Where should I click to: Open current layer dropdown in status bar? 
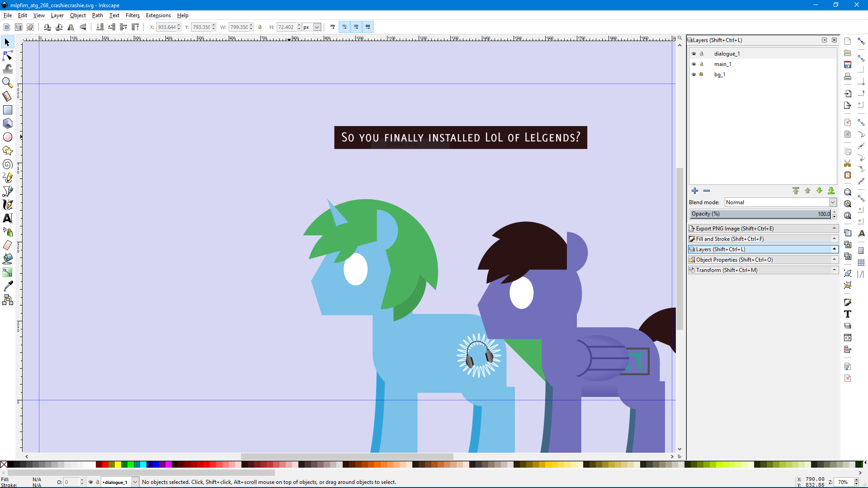pos(120,482)
